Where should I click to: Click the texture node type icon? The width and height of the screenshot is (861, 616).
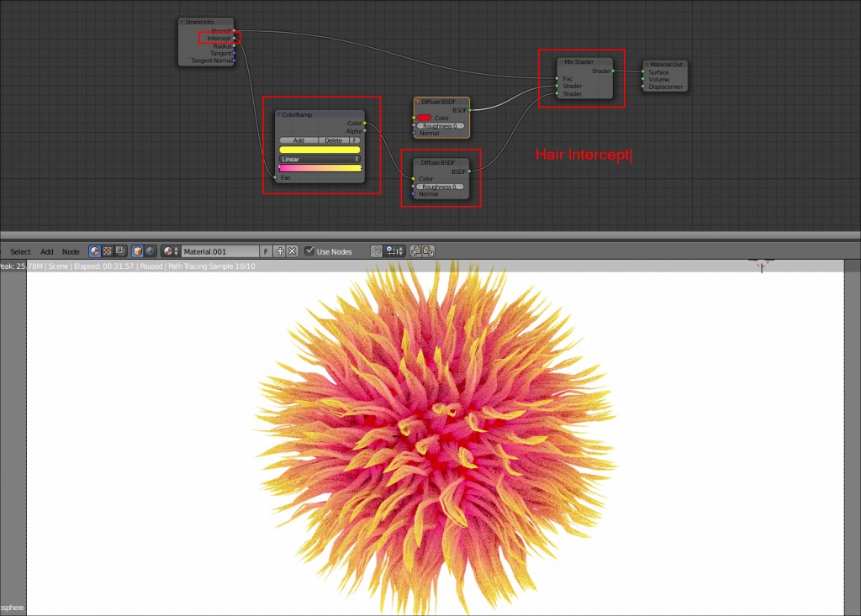tap(108, 250)
